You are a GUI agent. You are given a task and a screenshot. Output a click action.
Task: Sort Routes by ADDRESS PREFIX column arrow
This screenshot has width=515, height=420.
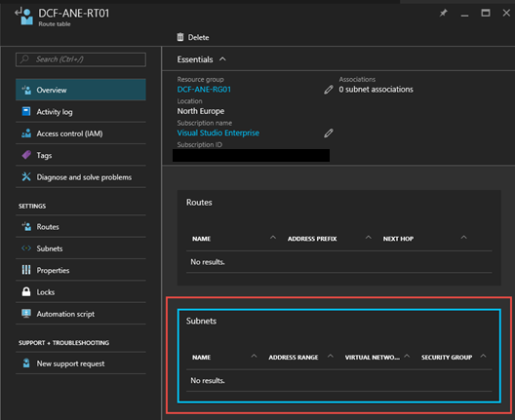point(369,238)
